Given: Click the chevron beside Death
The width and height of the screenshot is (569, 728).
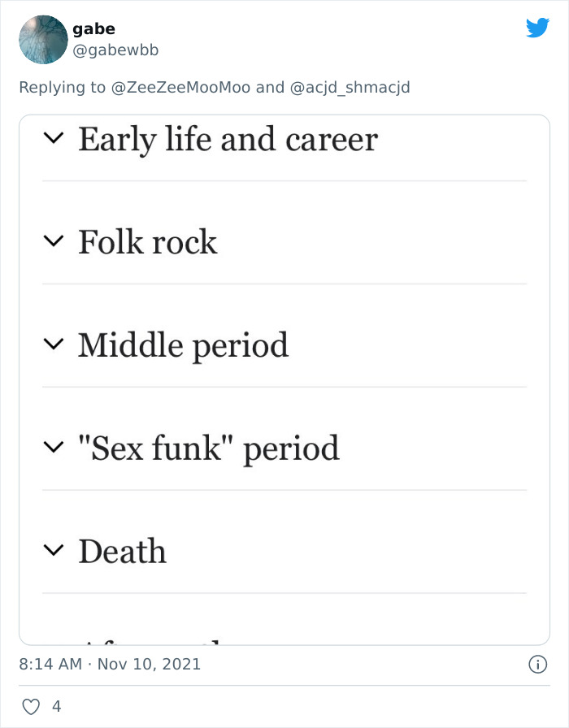Looking at the screenshot, I should click(54, 550).
